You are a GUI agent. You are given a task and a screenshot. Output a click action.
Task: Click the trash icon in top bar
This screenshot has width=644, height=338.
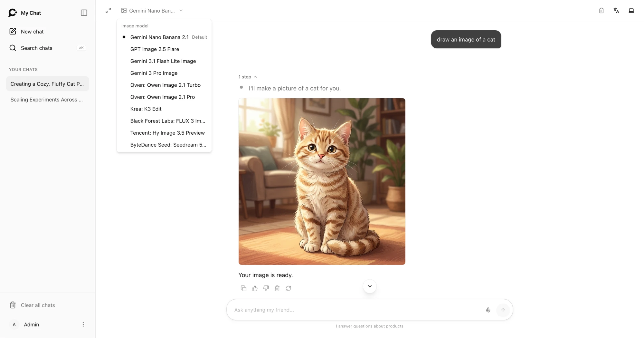[601, 11]
